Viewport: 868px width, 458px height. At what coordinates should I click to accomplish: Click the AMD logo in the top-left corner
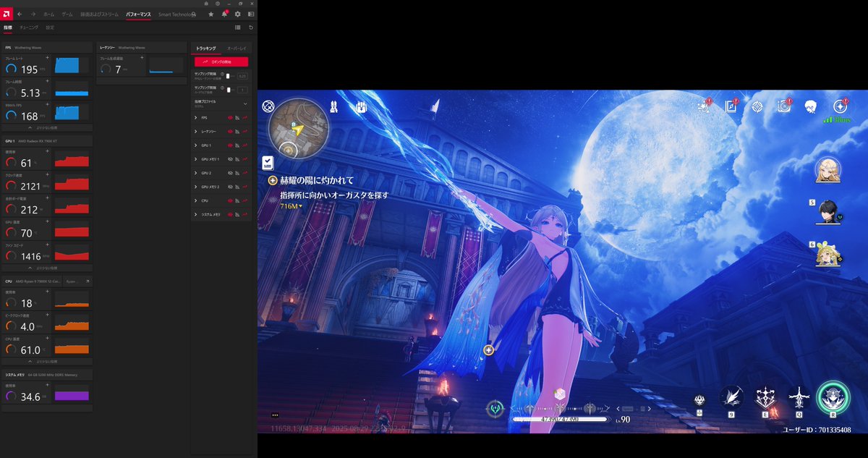click(x=7, y=14)
